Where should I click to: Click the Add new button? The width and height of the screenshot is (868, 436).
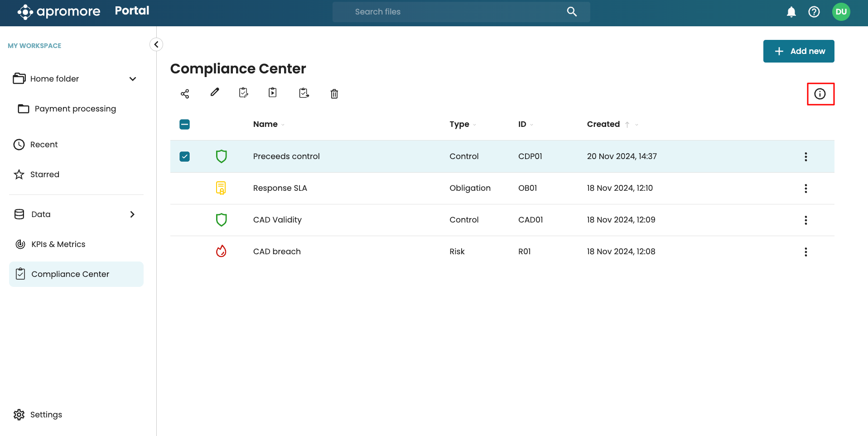pyautogui.click(x=798, y=51)
